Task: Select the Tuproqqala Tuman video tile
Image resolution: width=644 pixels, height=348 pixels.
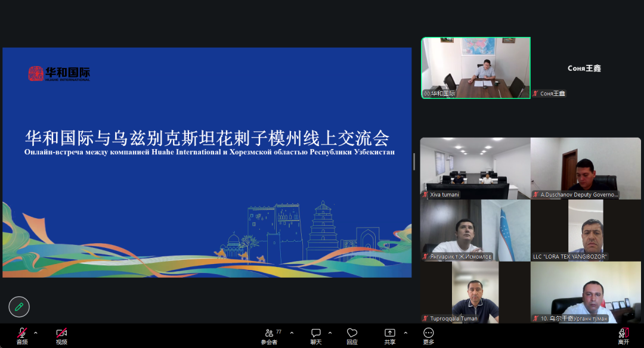Action: point(475,292)
